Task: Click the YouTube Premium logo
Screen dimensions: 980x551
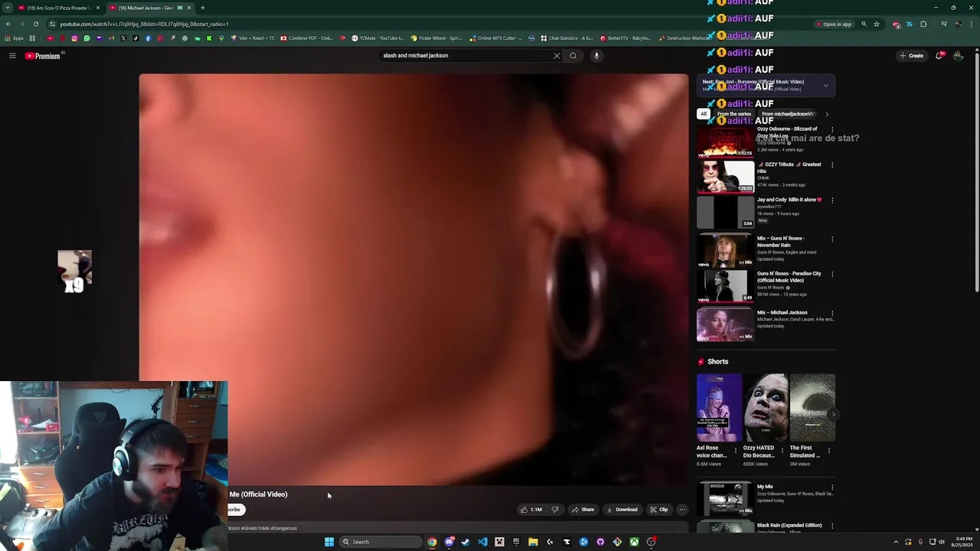Action: pos(42,56)
